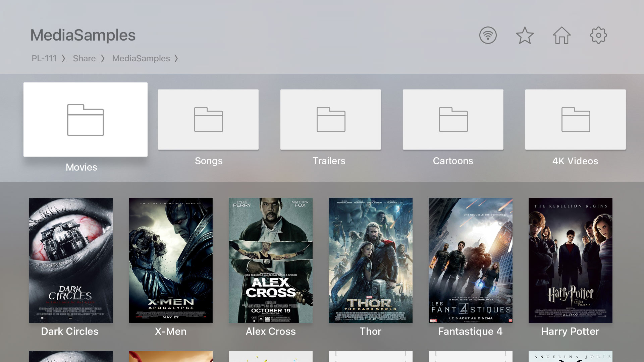This screenshot has height=362, width=644.
Task: Expand the chevron after MediaSamples
Action: (x=177, y=58)
